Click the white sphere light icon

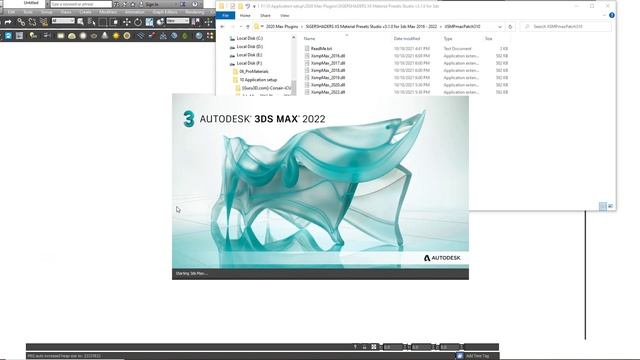click(x=83, y=36)
